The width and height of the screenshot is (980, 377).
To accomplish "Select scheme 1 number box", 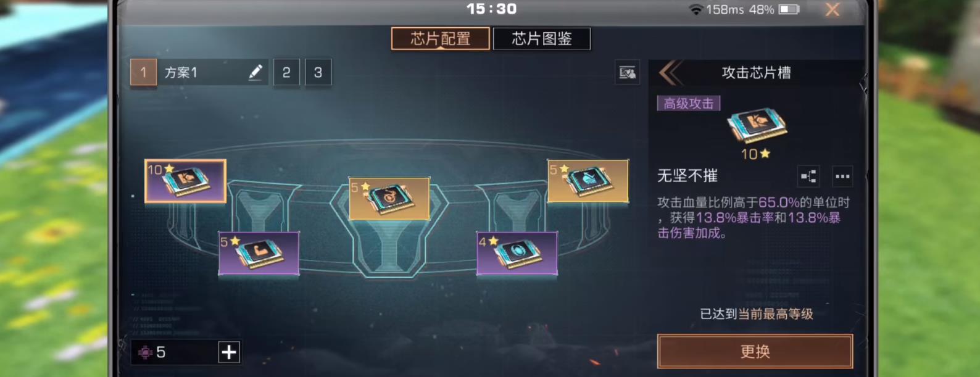I will (x=143, y=72).
